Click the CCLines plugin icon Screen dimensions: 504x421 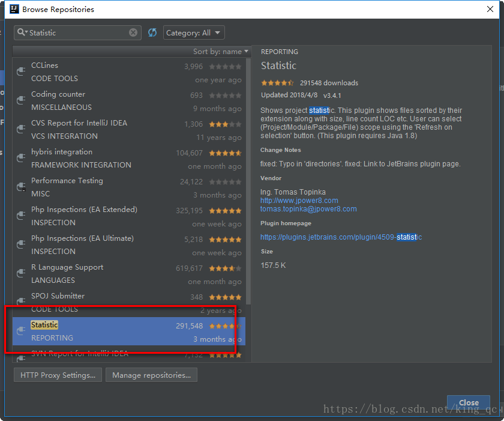tap(22, 72)
